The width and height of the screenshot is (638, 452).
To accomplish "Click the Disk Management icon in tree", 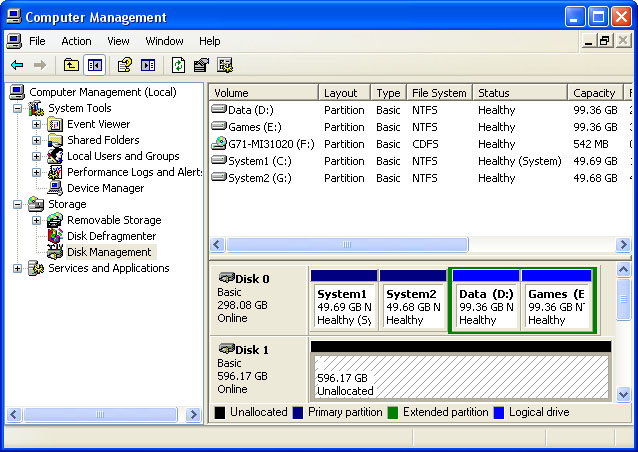I will pyautogui.click(x=55, y=252).
